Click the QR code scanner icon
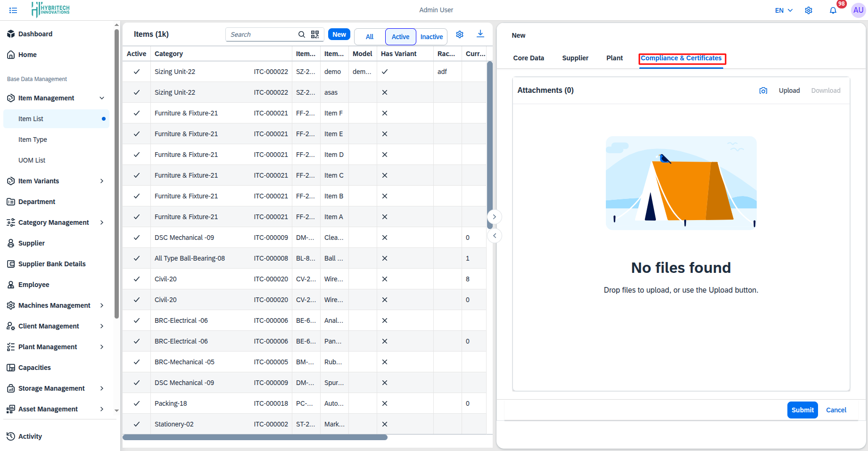Viewport: 868px width, 451px height. click(315, 34)
